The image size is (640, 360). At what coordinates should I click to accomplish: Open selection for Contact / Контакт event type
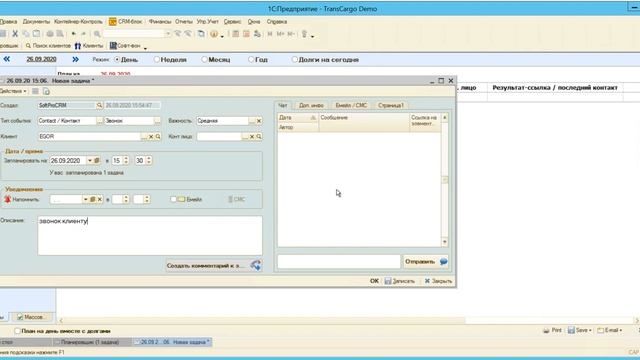click(100, 121)
